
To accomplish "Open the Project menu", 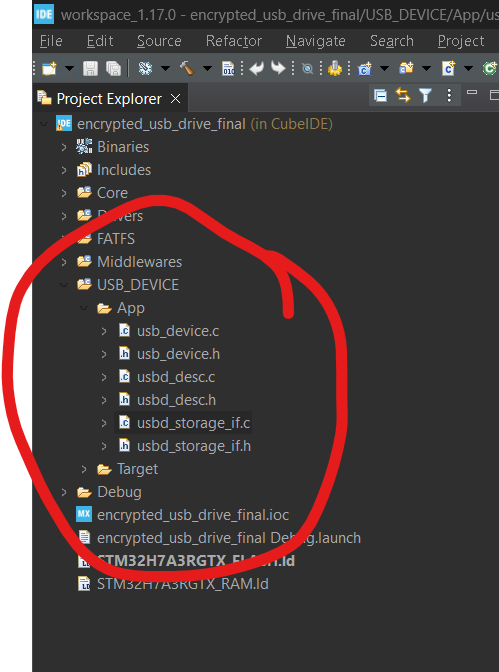I will click(x=461, y=41).
